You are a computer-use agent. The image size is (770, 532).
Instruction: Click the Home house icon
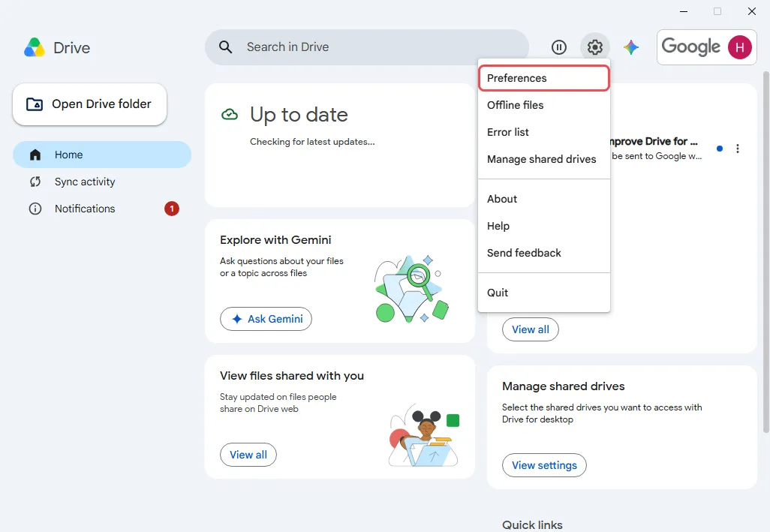(35, 155)
